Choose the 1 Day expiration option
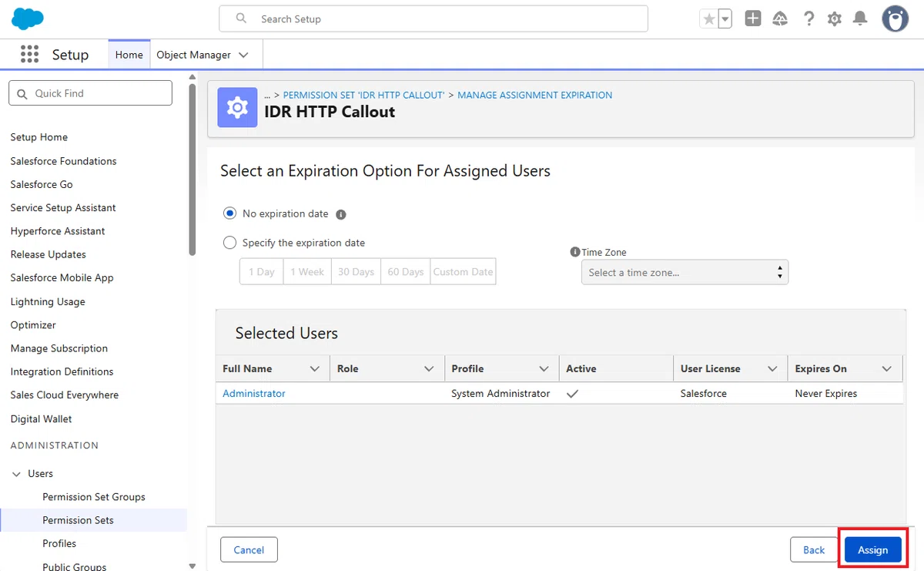 261,272
